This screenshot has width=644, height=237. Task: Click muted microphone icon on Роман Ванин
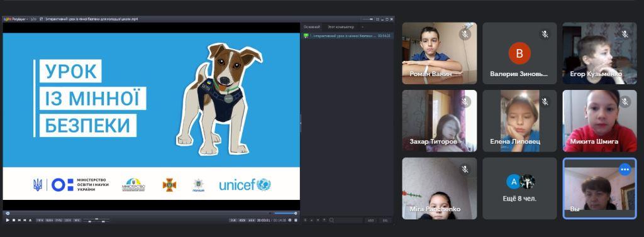coord(465,34)
